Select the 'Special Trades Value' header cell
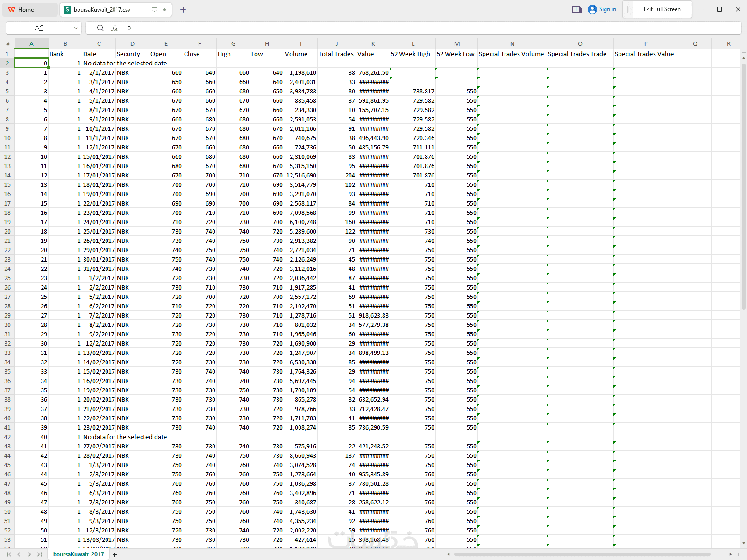This screenshot has width=747, height=560. 646,54
